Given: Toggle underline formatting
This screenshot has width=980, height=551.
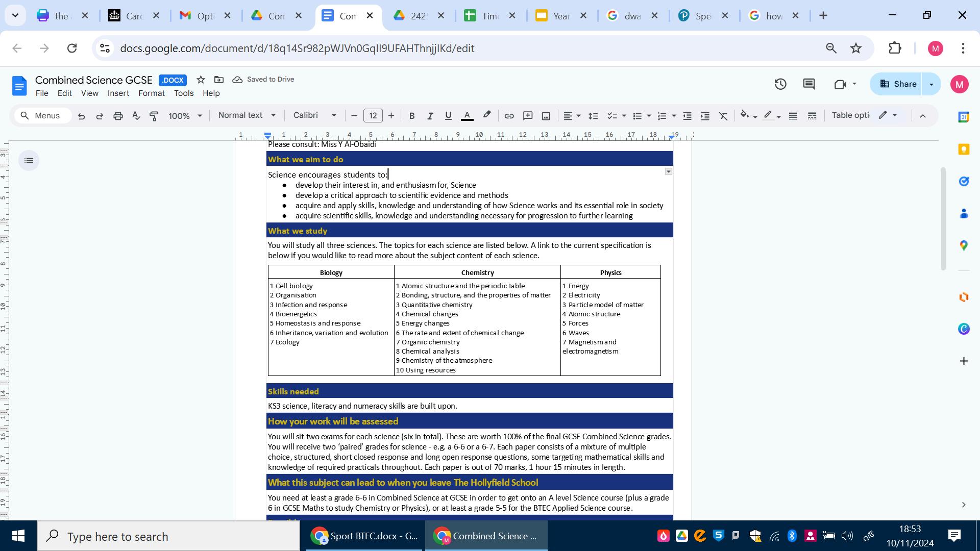Looking at the screenshot, I should click(448, 116).
